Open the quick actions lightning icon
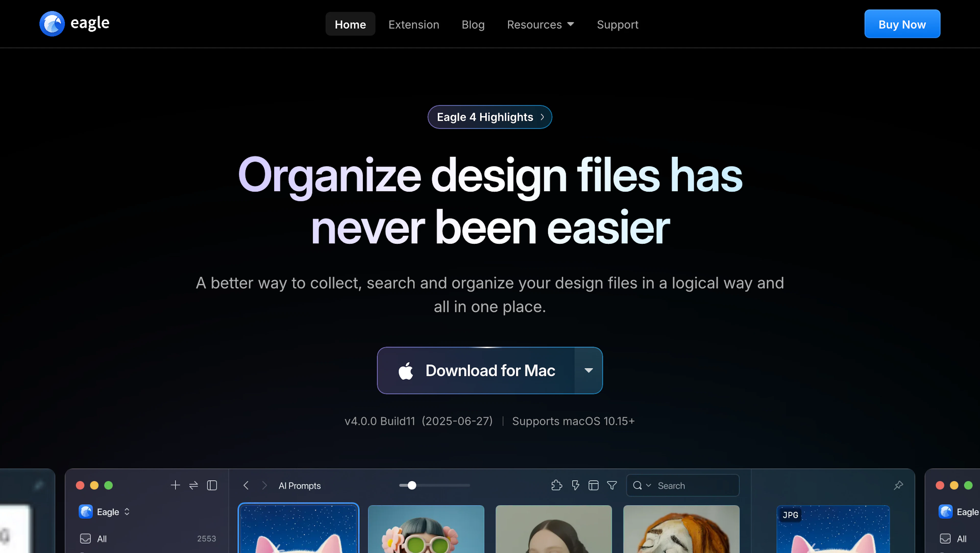The width and height of the screenshot is (980, 553). [575, 485]
